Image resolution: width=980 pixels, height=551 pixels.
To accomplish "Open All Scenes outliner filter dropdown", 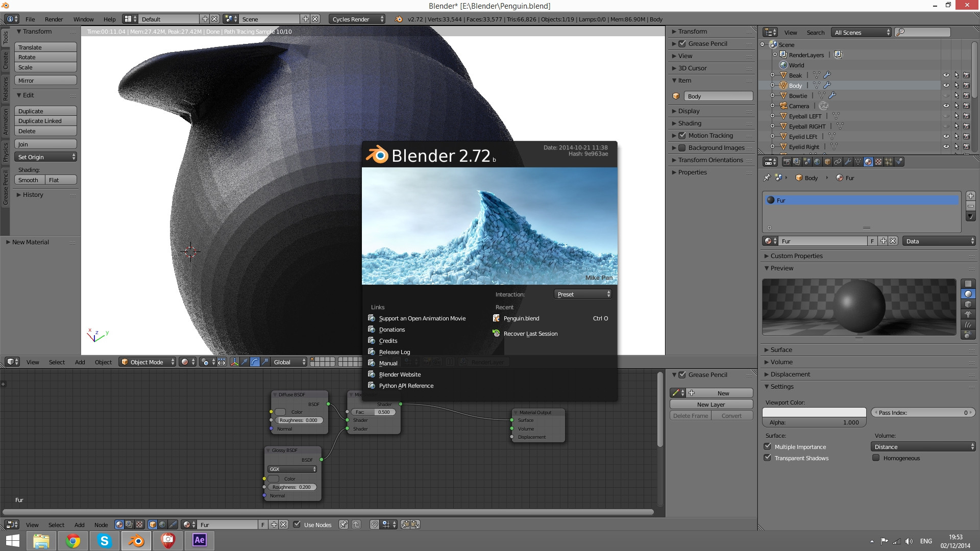I will coord(861,32).
